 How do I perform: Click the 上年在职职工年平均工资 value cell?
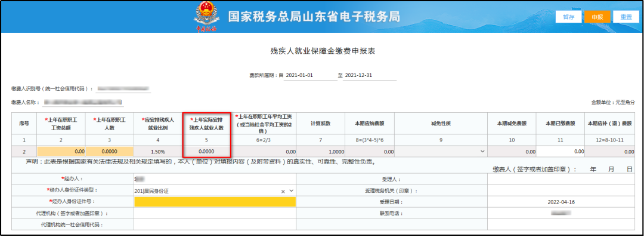264,152
